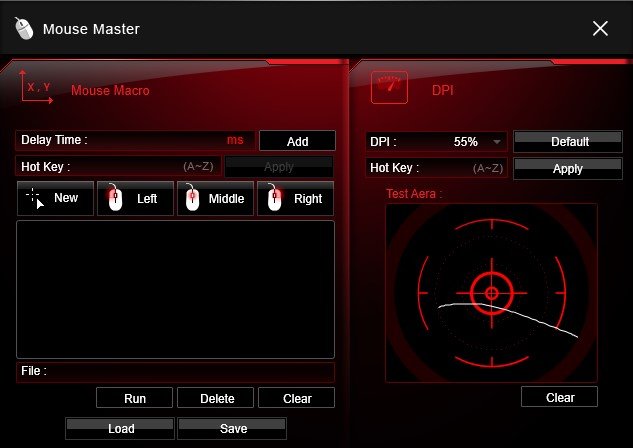Click the DPI gauge meter icon
This screenshot has width=633, height=448.
click(389, 87)
